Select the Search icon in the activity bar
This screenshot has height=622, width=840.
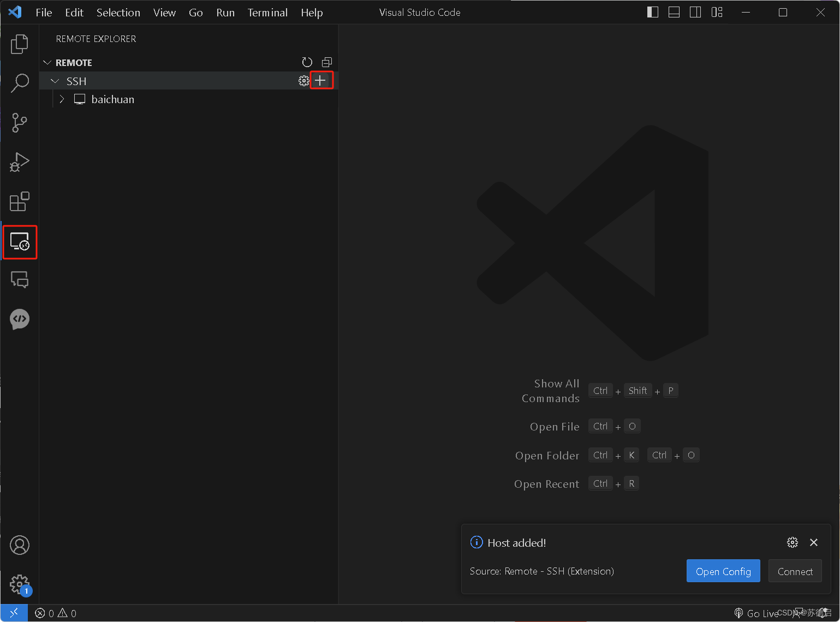[20, 83]
